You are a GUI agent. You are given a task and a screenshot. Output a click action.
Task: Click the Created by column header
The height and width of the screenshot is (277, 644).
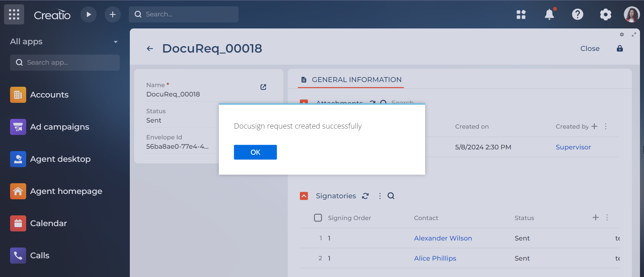coord(572,127)
